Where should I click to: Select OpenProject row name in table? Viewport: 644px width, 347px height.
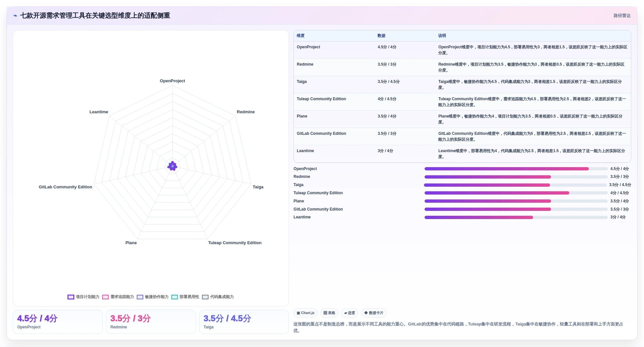[x=308, y=47]
